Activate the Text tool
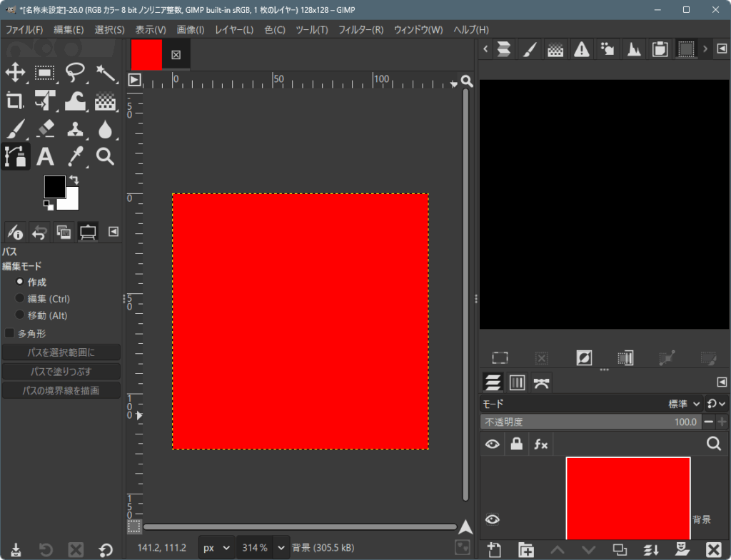Viewport: 731px width, 560px height. pos(44,157)
